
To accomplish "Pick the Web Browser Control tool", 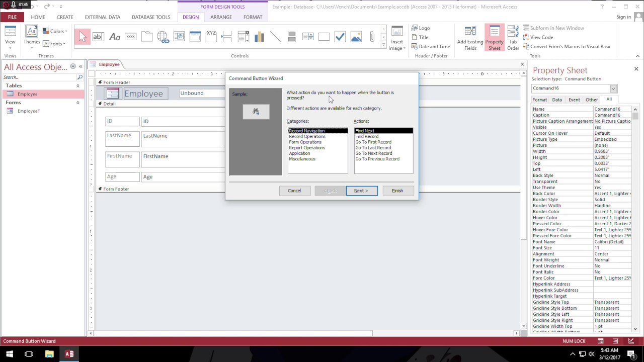I will coord(179,37).
